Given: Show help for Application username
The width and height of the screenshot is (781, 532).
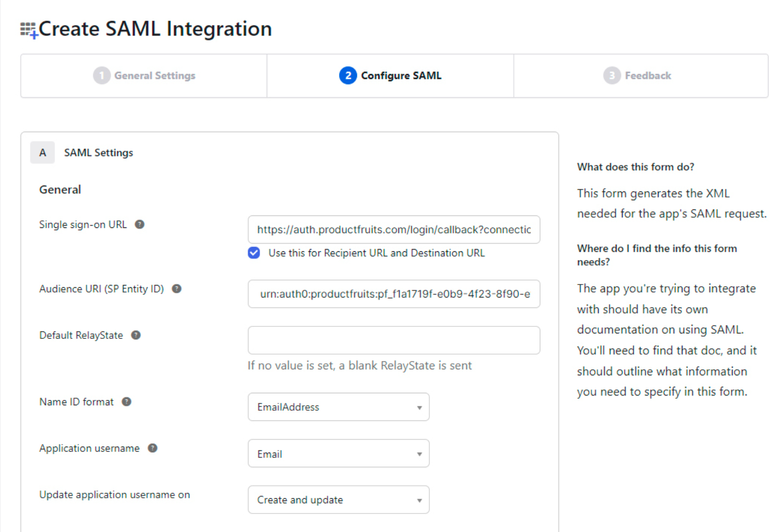Looking at the screenshot, I should (x=153, y=448).
